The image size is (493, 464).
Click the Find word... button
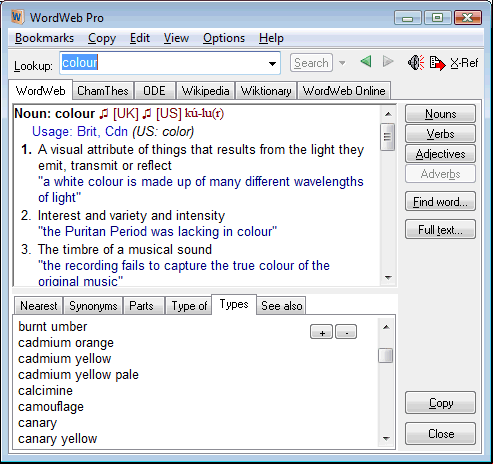[x=440, y=202]
